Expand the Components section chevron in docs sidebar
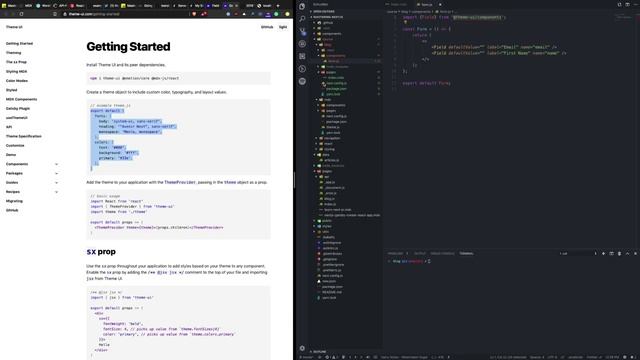Viewport: 640px width, 360px height. pos(56,164)
